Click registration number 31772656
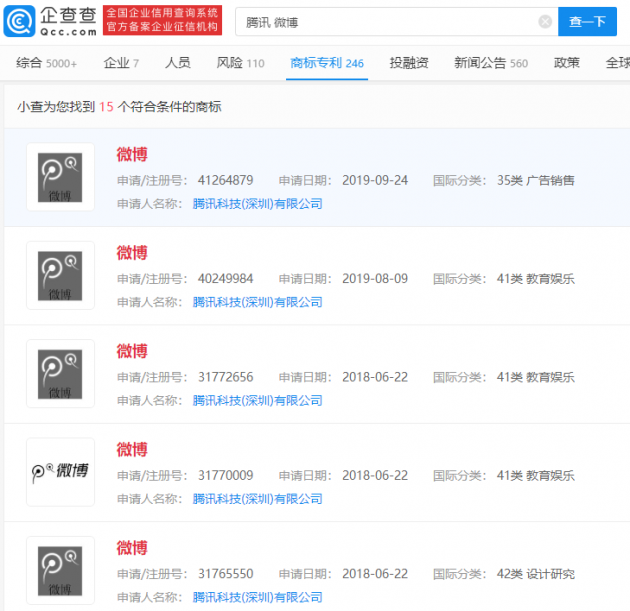Viewport: 630px width, 611px height. [225, 377]
